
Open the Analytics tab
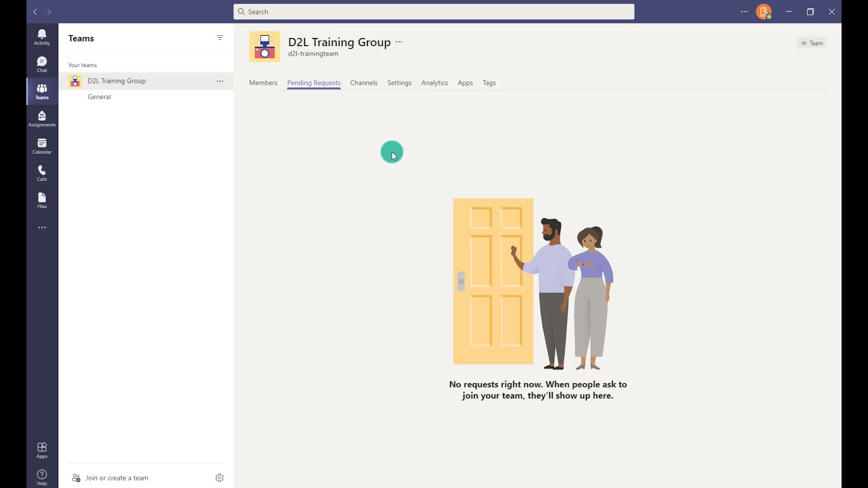(x=435, y=83)
